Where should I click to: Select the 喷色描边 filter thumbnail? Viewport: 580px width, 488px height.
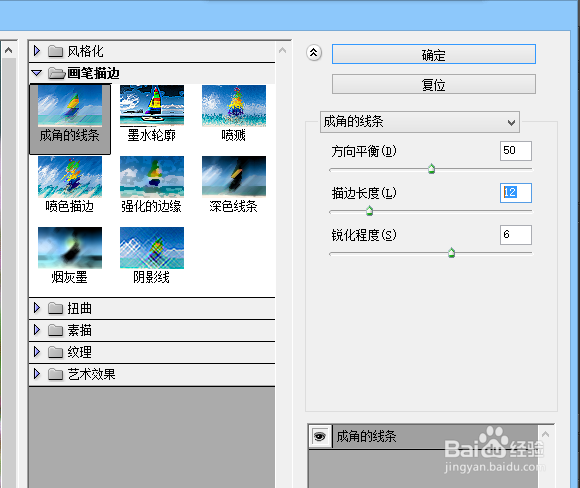click(x=70, y=184)
